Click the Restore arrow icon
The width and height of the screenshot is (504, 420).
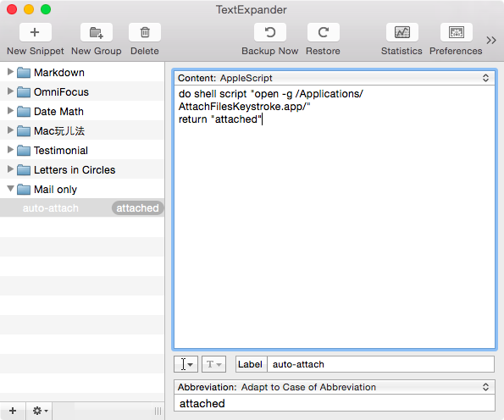(x=323, y=32)
